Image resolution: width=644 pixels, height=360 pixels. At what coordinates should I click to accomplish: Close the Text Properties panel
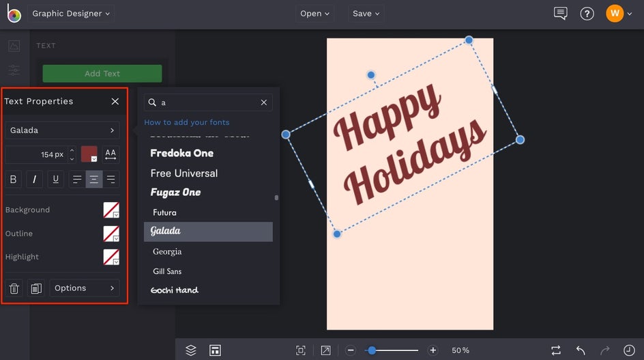[115, 101]
